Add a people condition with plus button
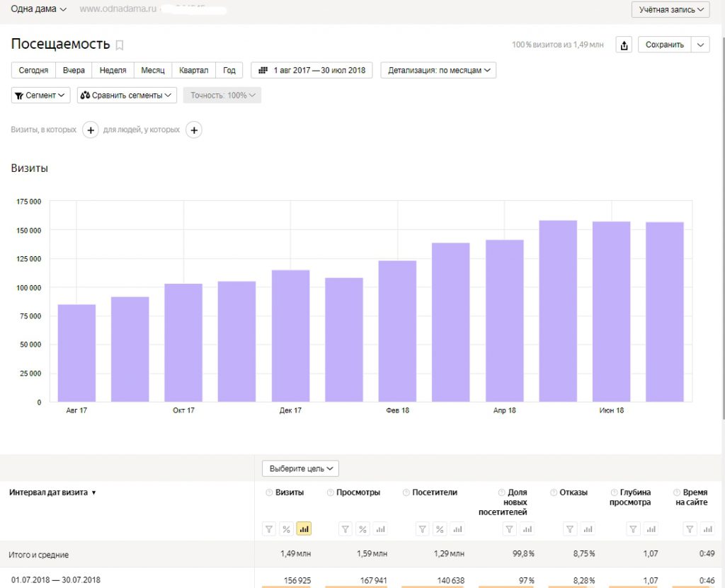This screenshot has height=588, width=725. pos(194,130)
